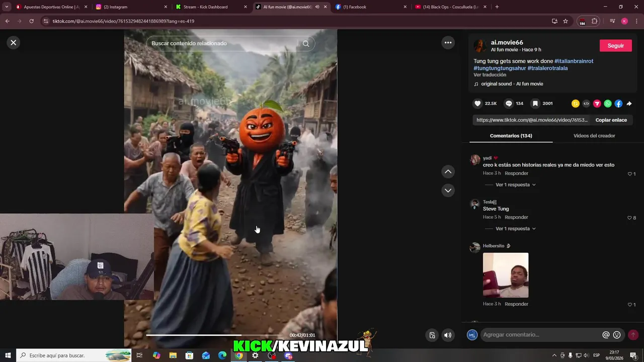Reply to yadi's comment via Responder
The width and height of the screenshot is (644, 362).
click(516, 173)
